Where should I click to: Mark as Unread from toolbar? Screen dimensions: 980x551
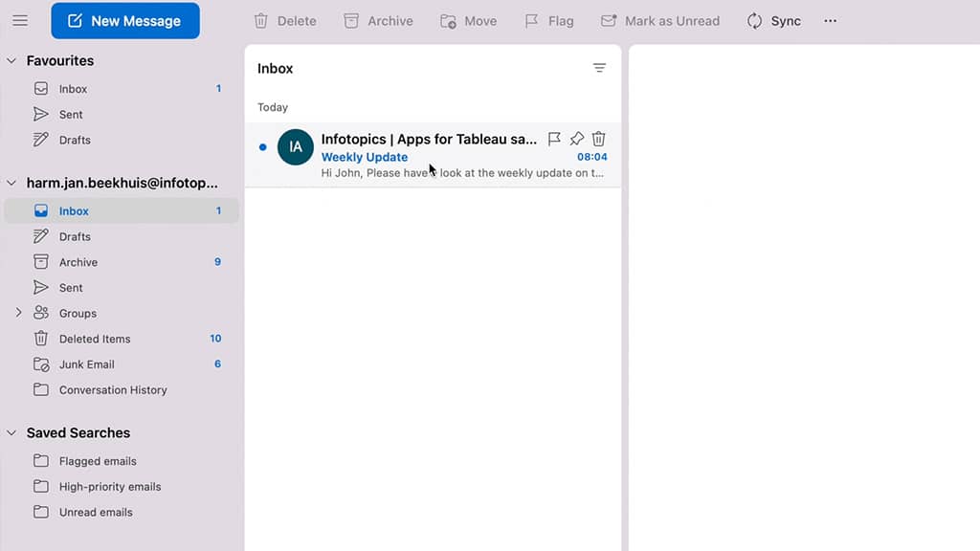tap(660, 21)
